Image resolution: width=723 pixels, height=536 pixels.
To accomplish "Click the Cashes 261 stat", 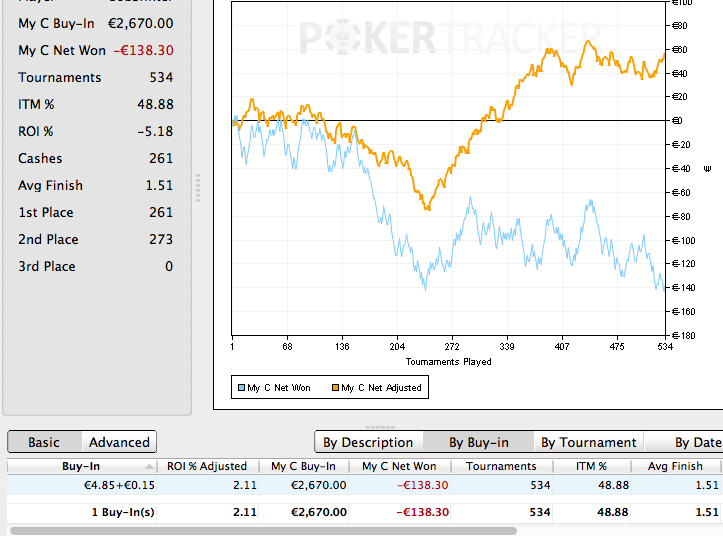I will point(96,158).
